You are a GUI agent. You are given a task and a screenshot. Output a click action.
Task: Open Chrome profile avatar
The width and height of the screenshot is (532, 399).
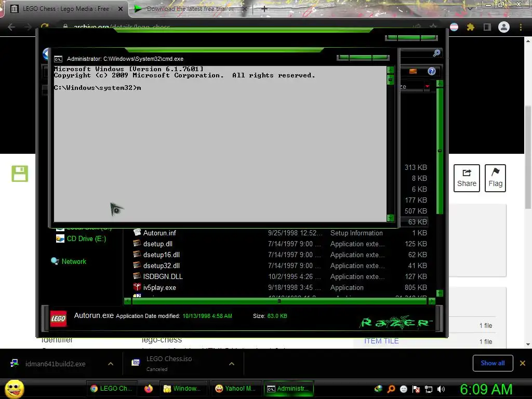(504, 27)
